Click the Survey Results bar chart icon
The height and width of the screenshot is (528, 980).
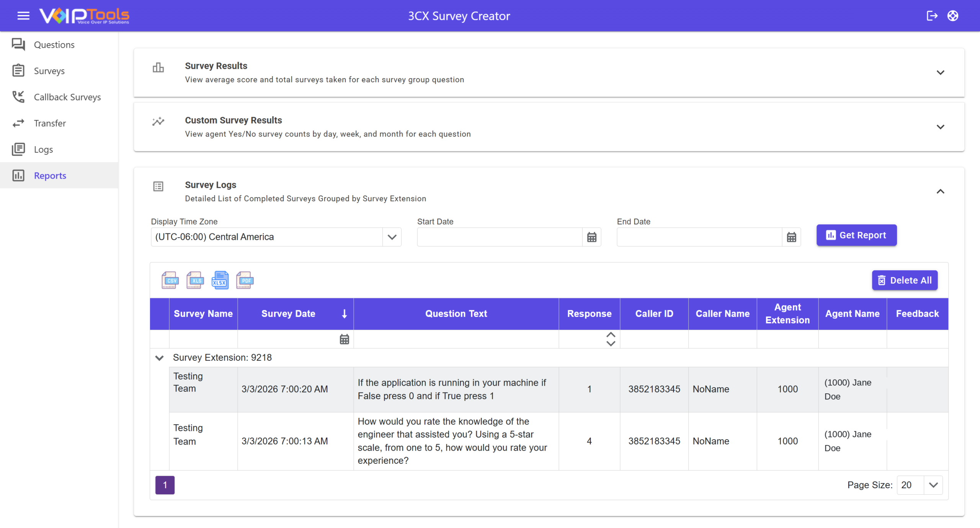[158, 68]
